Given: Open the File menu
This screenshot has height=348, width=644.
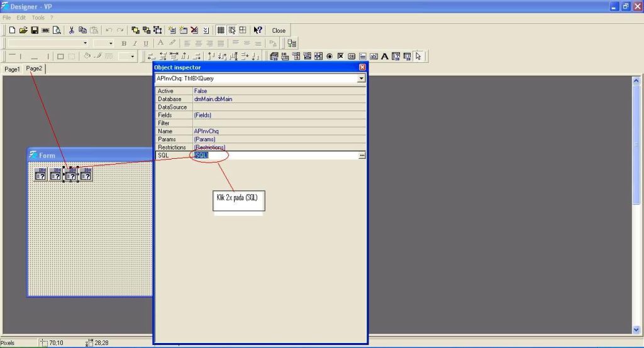Looking at the screenshot, I should (6, 18).
